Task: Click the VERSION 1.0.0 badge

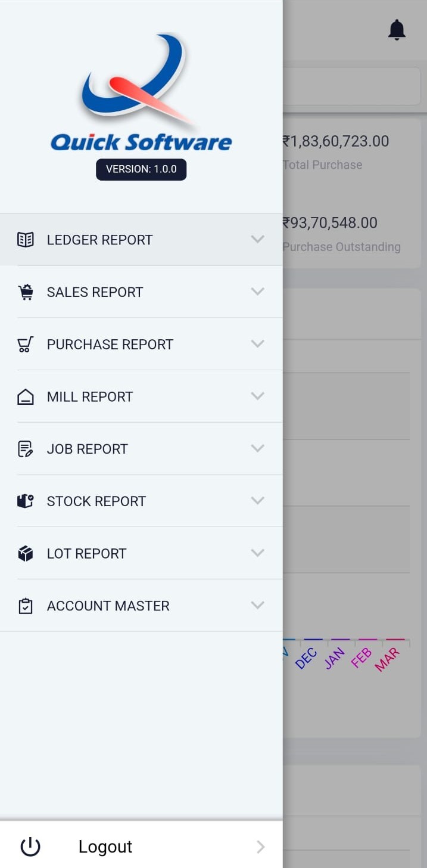Action: (x=141, y=169)
